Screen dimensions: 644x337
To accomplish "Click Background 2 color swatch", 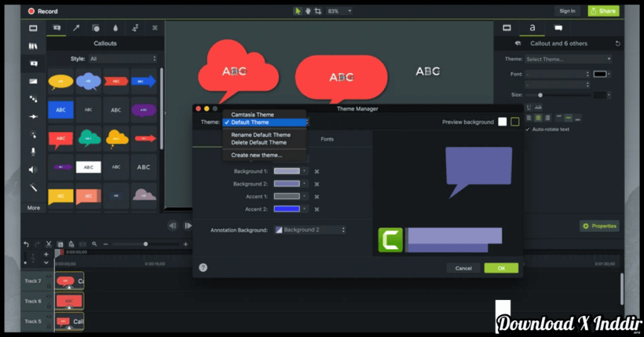I will (x=287, y=184).
